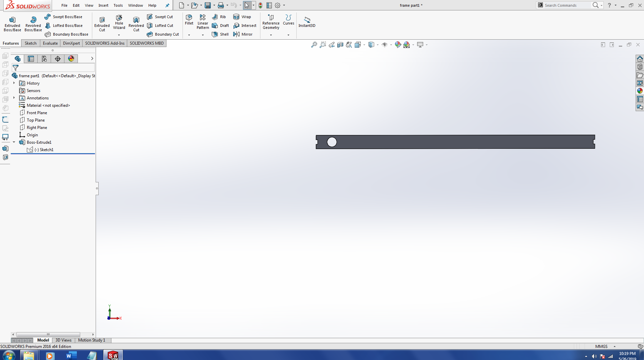644x360 pixels.
Task: Open the Curves dropdown arrow
Action: [x=288, y=35]
